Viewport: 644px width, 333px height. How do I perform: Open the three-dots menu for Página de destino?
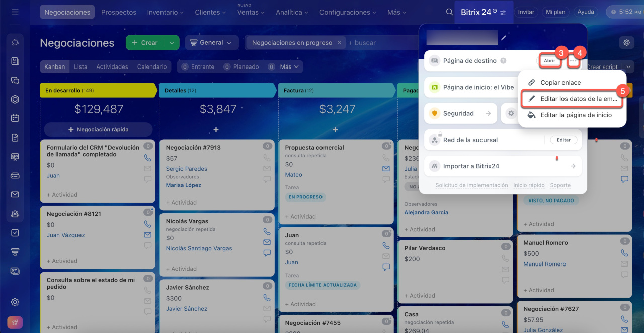coord(573,60)
